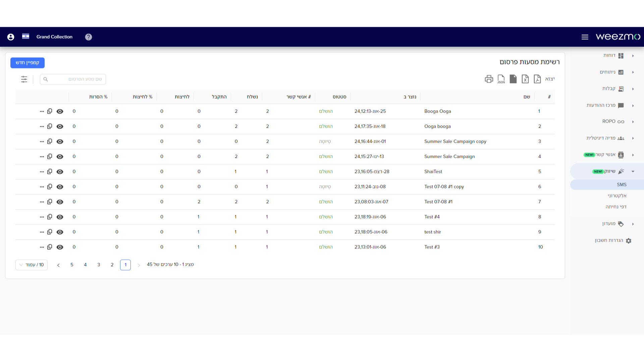
Task: Open the 10 per page dropdown
Action: point(32,265)
